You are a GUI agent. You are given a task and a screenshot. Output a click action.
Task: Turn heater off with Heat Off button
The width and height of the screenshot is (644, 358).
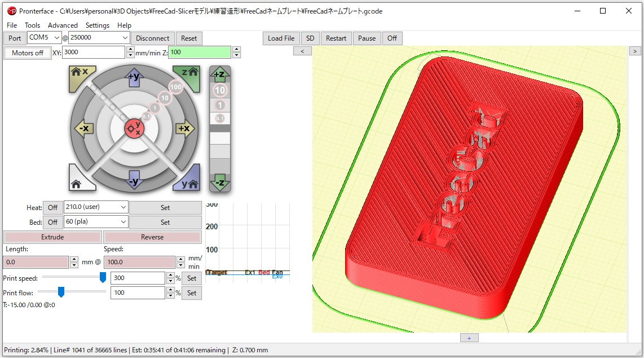[x=52, y=207]
